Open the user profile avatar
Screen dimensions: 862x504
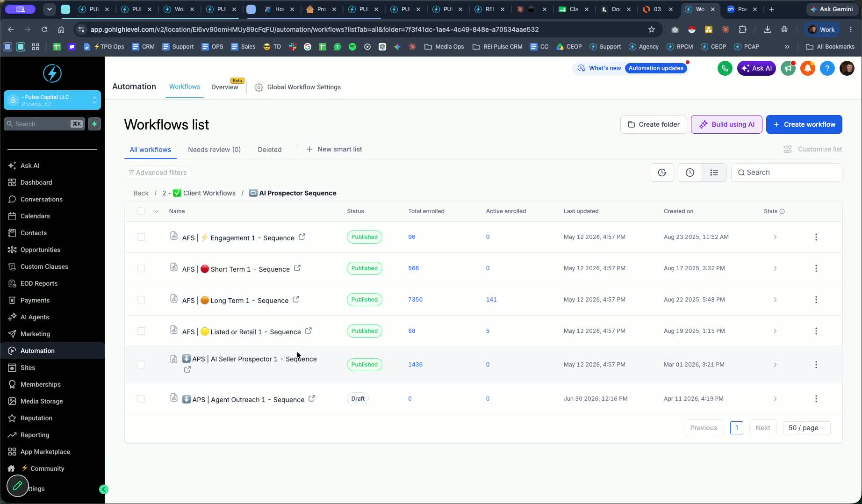coord(847,68)
